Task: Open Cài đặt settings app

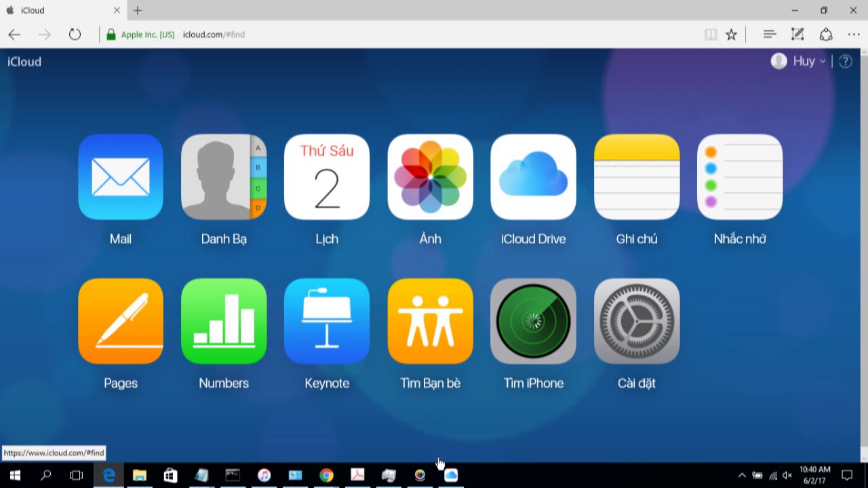Action: coord(637,321)
